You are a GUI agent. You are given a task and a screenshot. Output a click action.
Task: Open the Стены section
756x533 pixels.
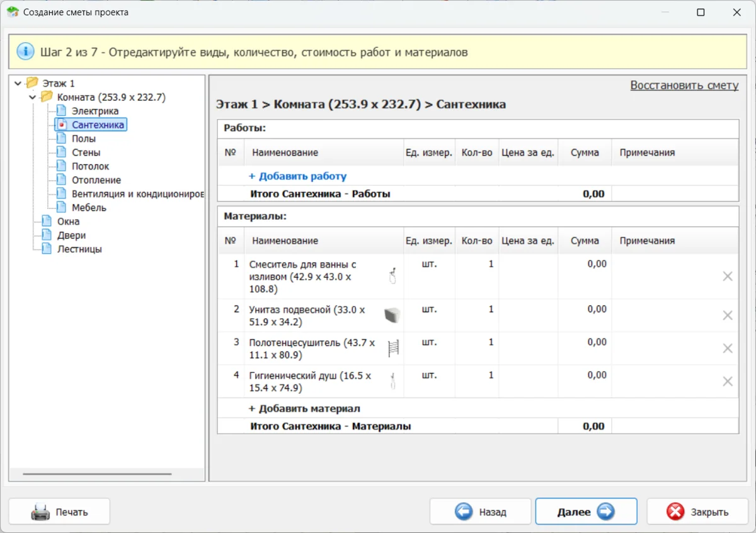(86, 152)
